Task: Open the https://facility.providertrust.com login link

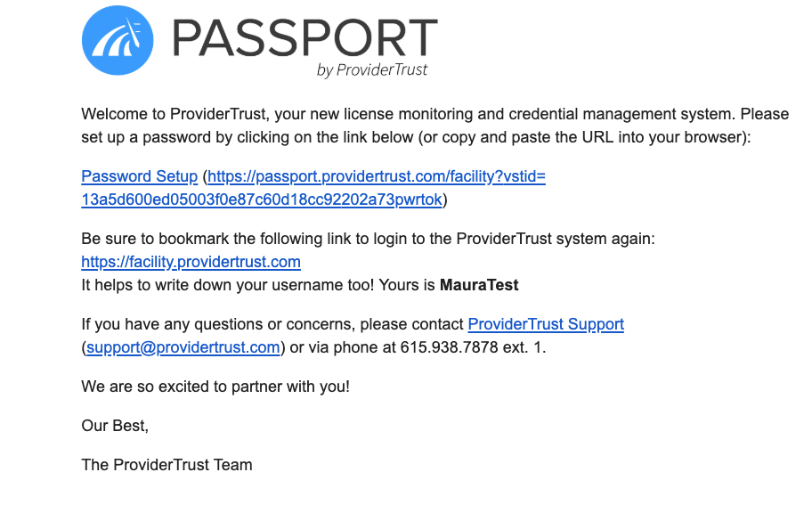Action: tap(191, 262)
